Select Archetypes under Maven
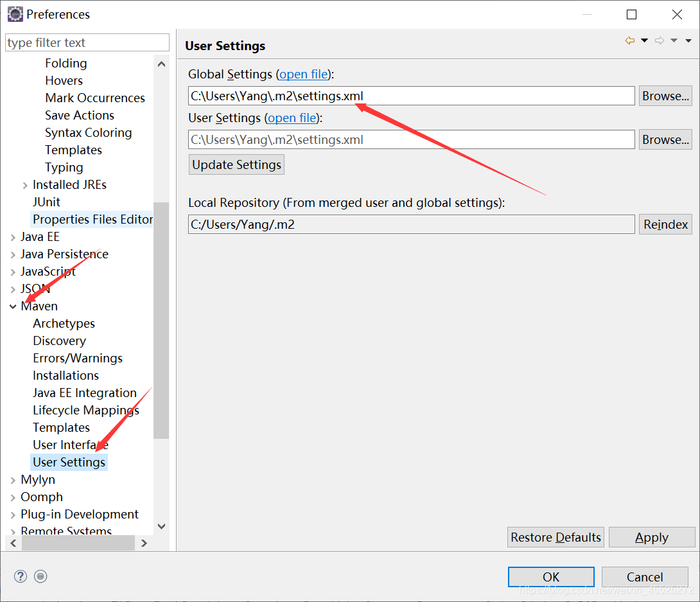 click(64, 324)
